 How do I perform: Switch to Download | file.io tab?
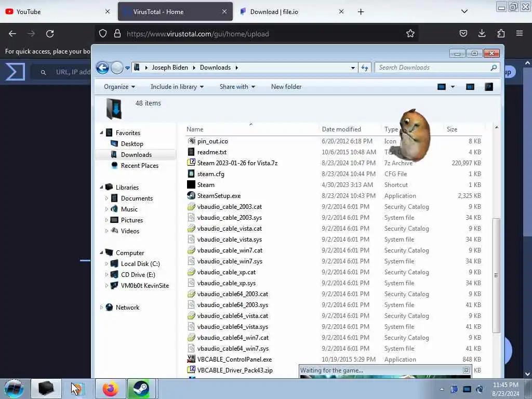pyautogui.click(x=291, y=11)
